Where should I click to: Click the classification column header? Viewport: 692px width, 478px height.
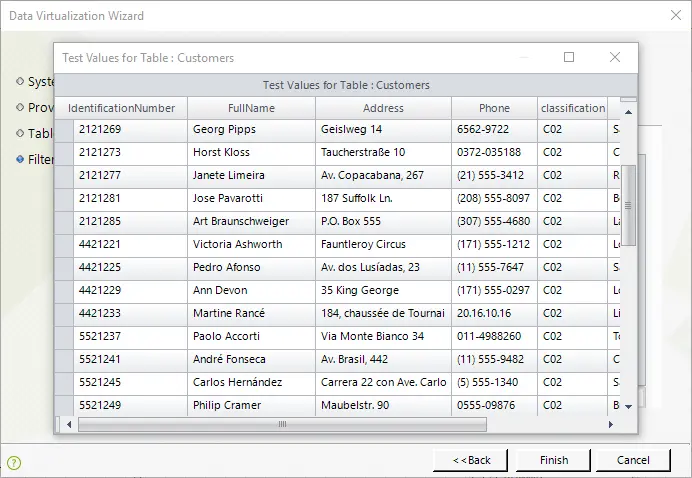572,108
